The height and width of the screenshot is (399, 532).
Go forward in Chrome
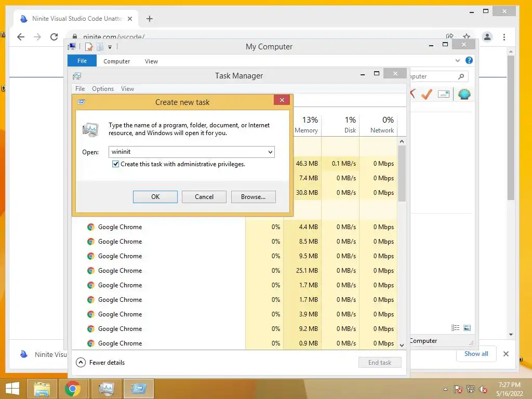[37, 37]
